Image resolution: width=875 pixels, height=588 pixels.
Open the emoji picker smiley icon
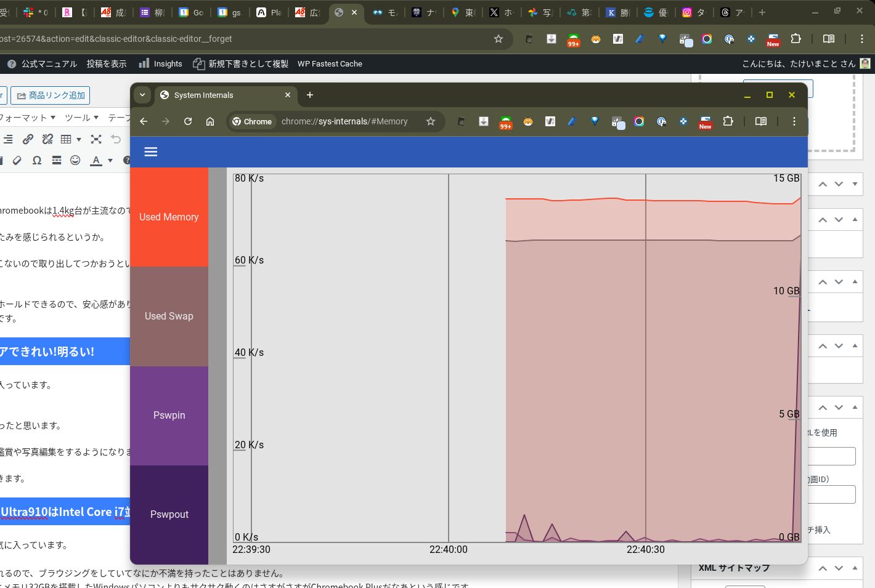coord(75,160)
